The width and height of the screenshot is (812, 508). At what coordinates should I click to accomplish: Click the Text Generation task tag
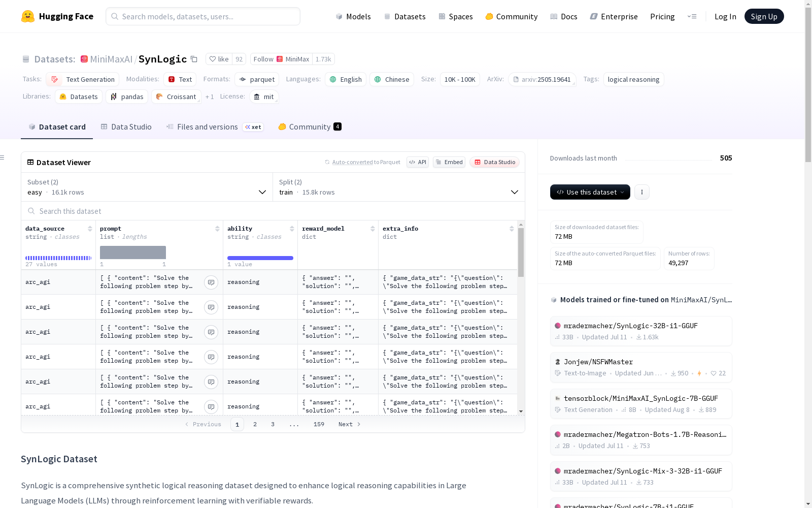[x=83, y=79]
